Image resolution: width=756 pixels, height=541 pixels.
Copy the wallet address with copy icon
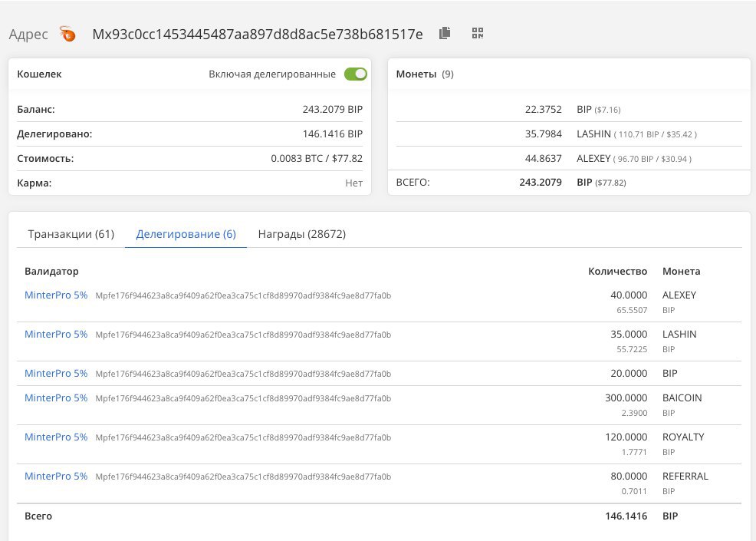click(x=445, y=33)
